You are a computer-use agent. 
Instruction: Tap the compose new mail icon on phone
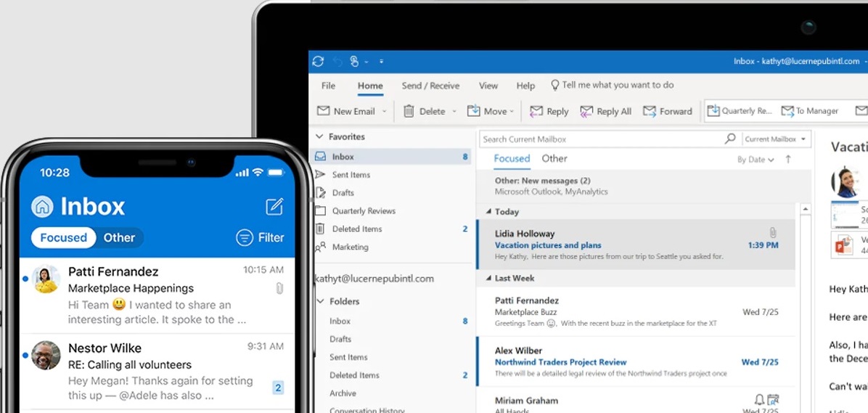click(274, 206)
